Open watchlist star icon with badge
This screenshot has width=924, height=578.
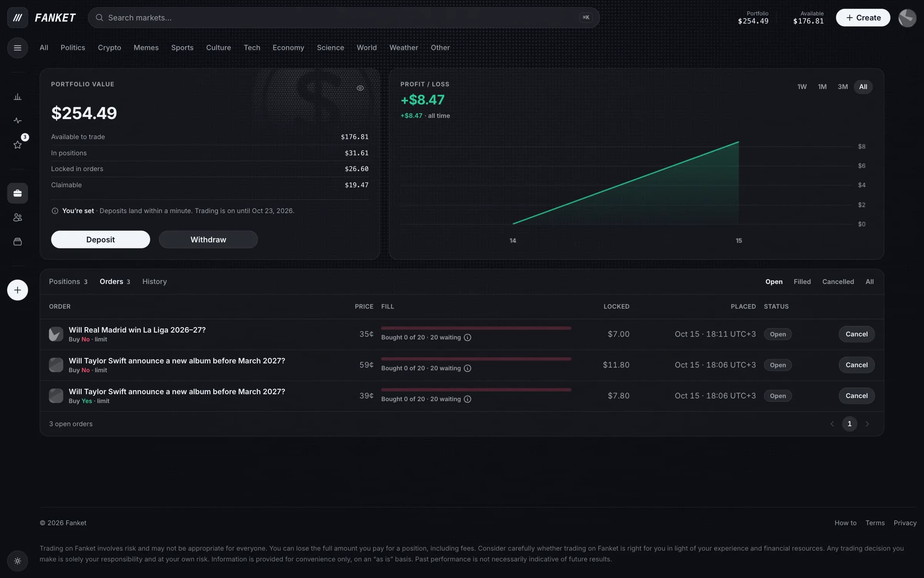[x=17, y=145]
